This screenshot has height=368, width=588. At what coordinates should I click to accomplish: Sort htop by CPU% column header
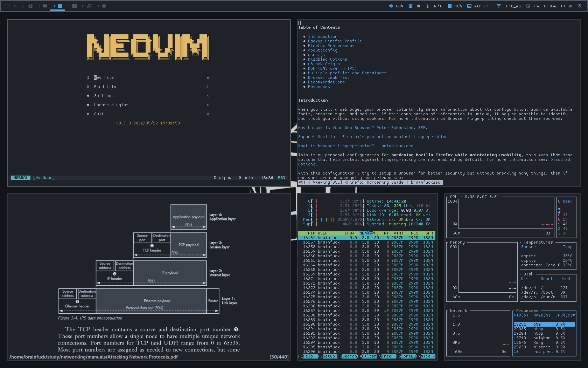[350, 233]
